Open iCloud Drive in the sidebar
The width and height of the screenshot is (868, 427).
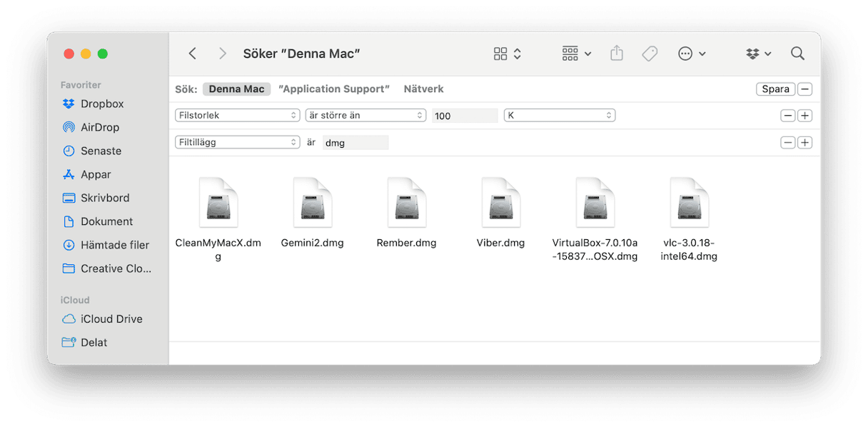[111, 319]
